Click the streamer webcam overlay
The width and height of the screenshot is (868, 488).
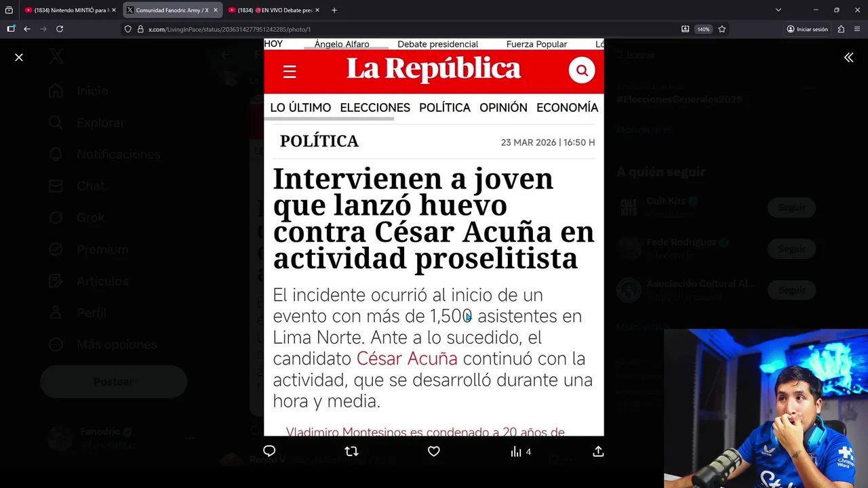766,409
